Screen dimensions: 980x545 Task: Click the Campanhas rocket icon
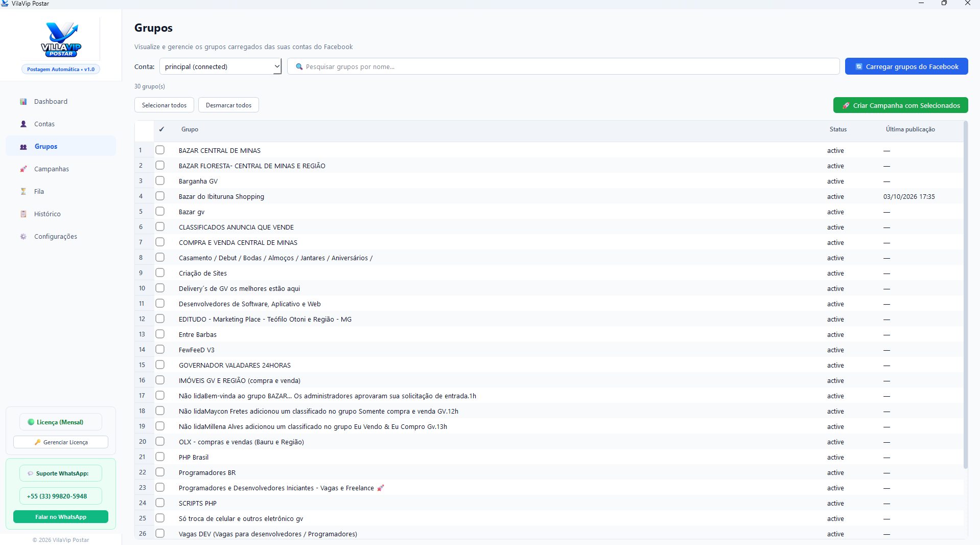24,169
